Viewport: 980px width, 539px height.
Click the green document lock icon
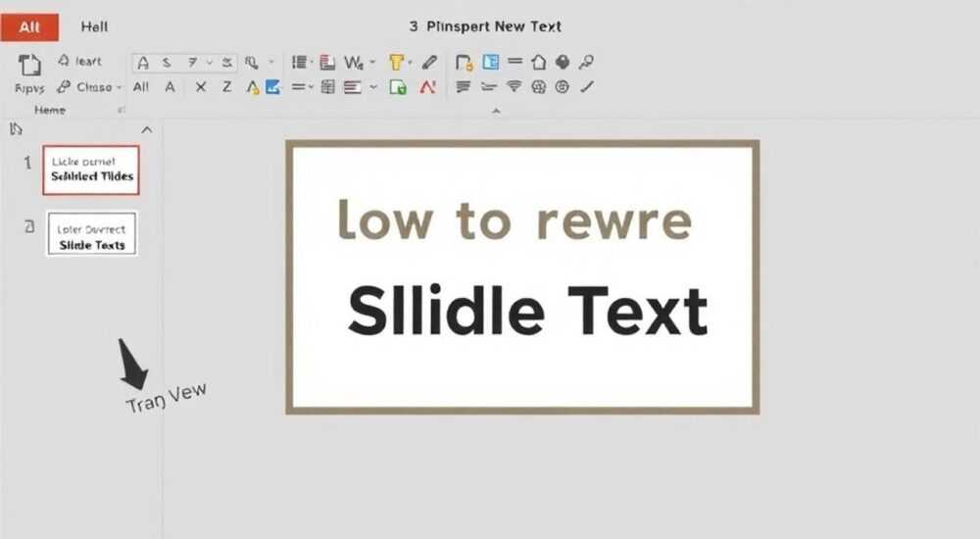point(398,87)
